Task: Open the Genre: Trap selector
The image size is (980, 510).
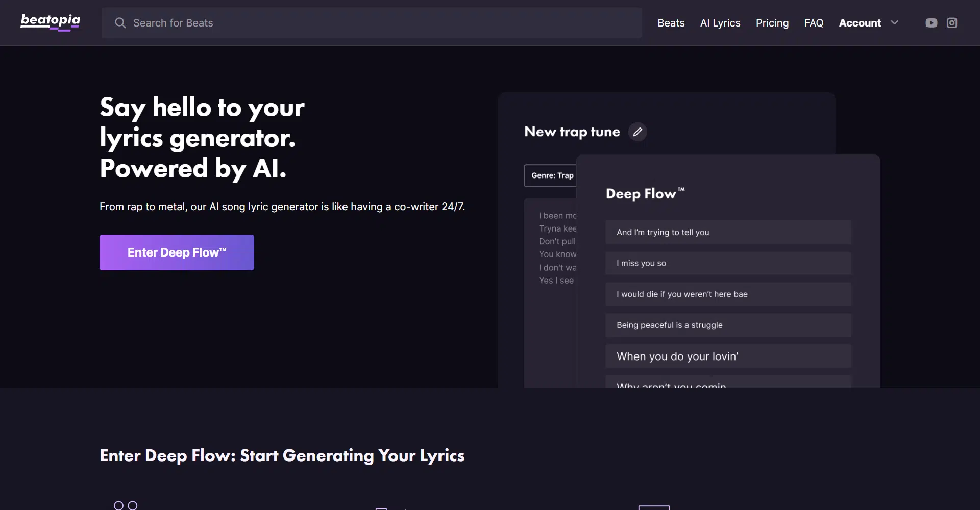Action: (552, 175)
